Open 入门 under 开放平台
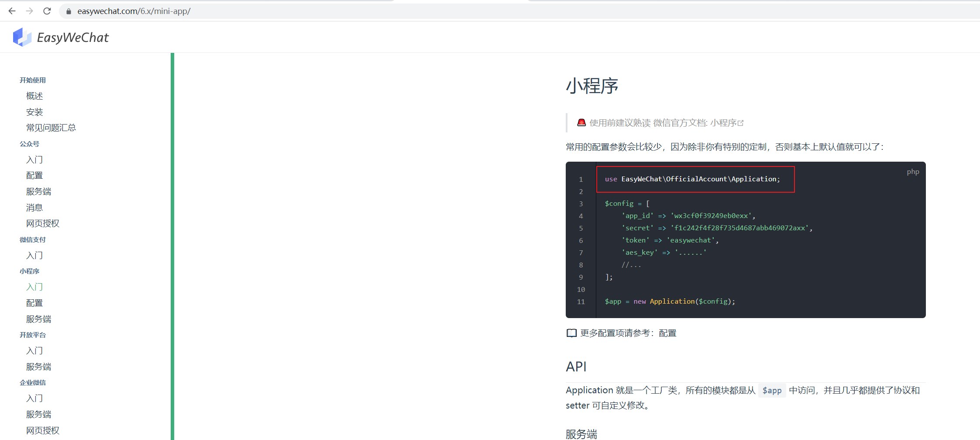Image resolution: width=980 pixels, height=440 pixels. pyautogui.click(x=34, y=350)
